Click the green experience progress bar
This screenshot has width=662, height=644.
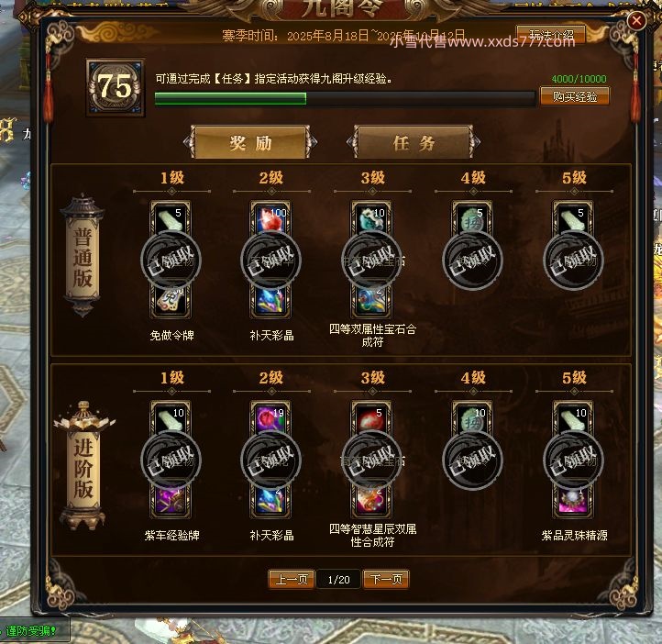tap(345, 98)
